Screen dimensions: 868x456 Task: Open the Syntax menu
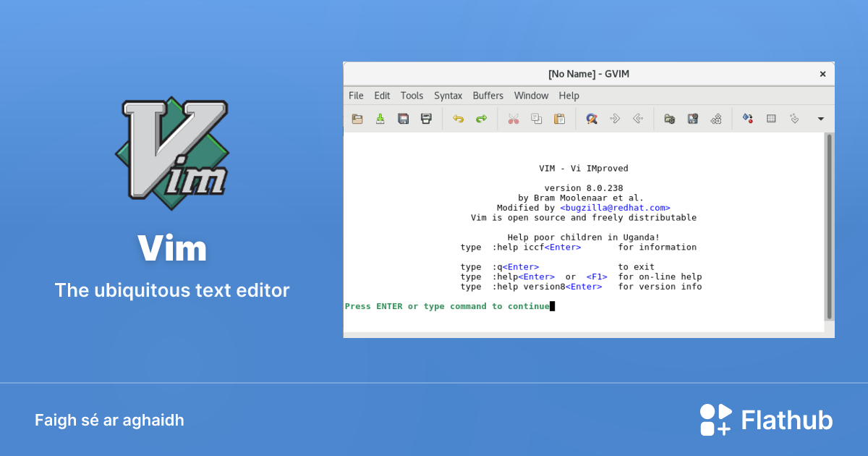[x=448, y=95]
